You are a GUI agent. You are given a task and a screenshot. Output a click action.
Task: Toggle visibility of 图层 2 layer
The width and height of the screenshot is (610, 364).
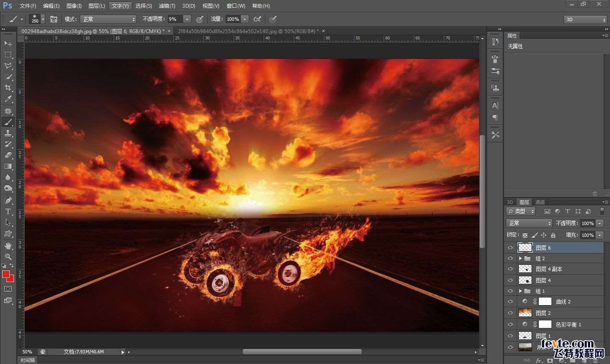(510, 313)
